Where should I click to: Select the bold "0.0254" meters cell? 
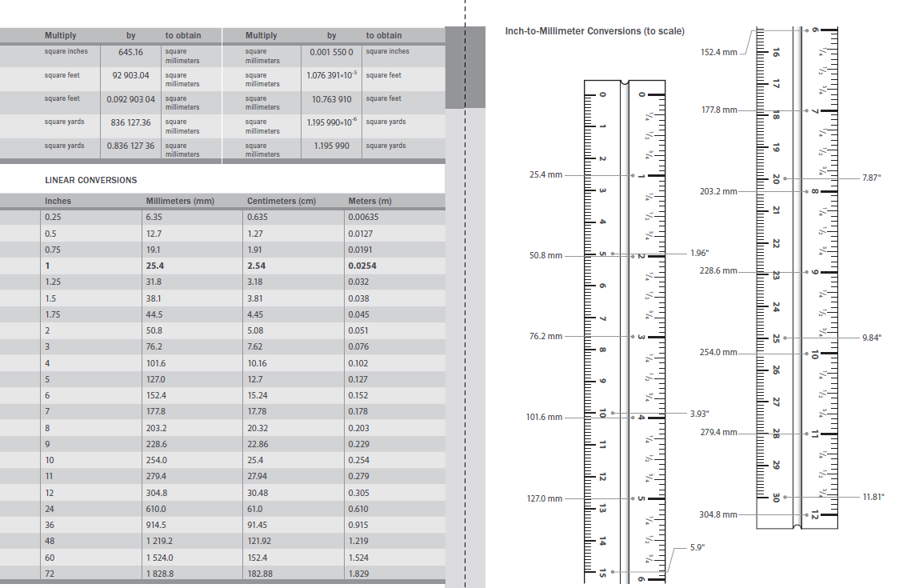point(362,266)
